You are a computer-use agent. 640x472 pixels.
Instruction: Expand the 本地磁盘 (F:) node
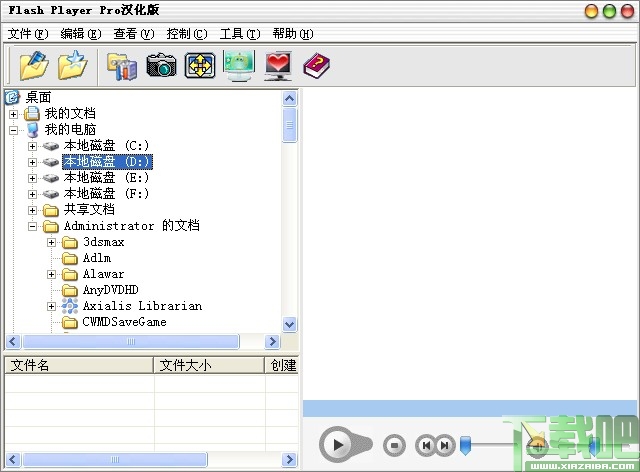click(x=33, y=194)
